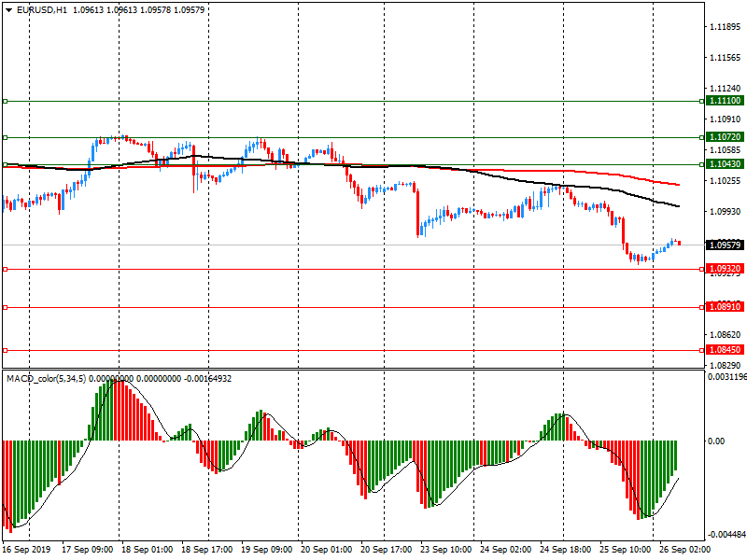The image size is (747, 560).
Task: Click the MACD_color(5,34,5) indicator label
Action: coord(46,379)
